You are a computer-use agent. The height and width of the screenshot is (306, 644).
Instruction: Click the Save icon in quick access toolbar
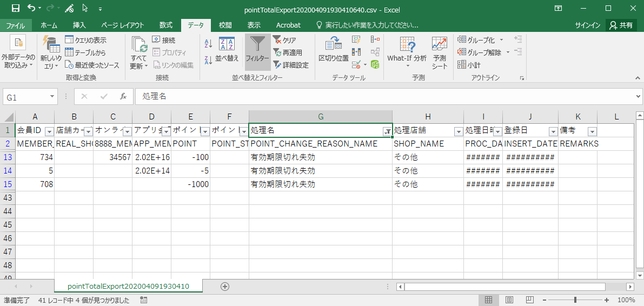pos(15,8)
